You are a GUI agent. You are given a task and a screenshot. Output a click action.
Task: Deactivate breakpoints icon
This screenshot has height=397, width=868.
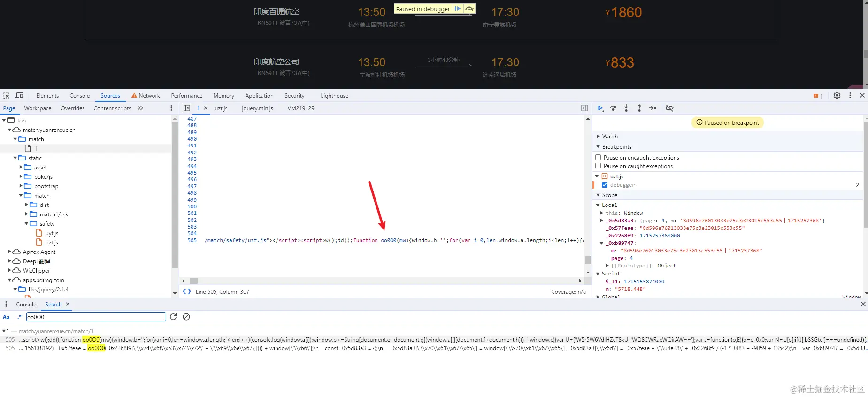(670, 108)
